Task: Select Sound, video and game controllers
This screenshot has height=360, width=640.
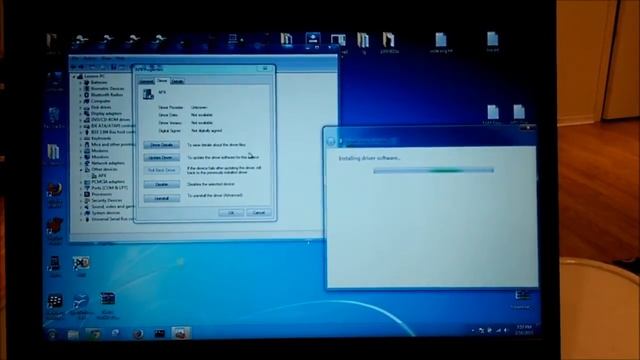Action: [113, 207]
